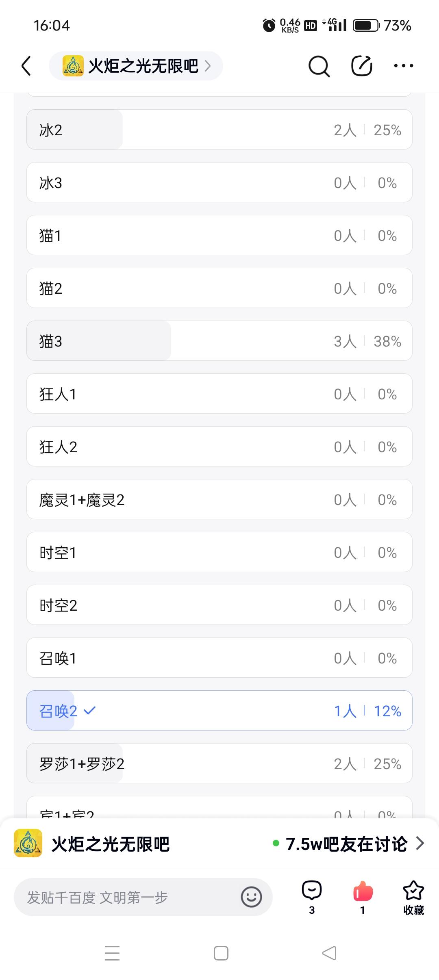439x980 pixels.
Task: Vote for the 魔灵1+魔灵2 option
Action: point(219,499)
